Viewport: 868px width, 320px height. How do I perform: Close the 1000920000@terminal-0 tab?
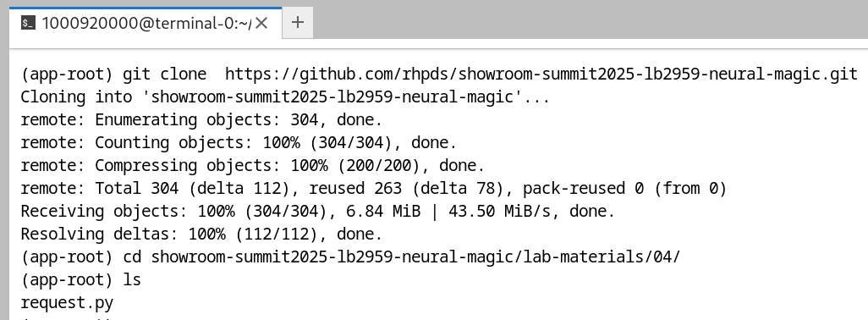262,23
